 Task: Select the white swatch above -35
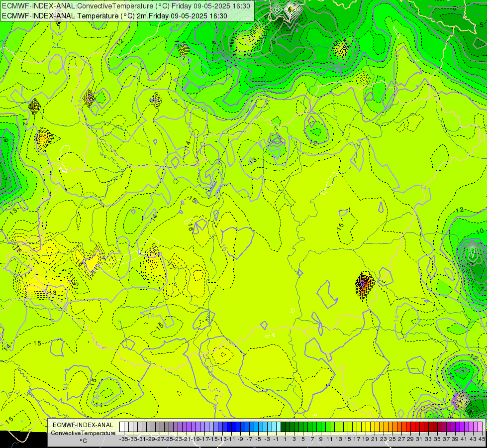tap(122, 427)
